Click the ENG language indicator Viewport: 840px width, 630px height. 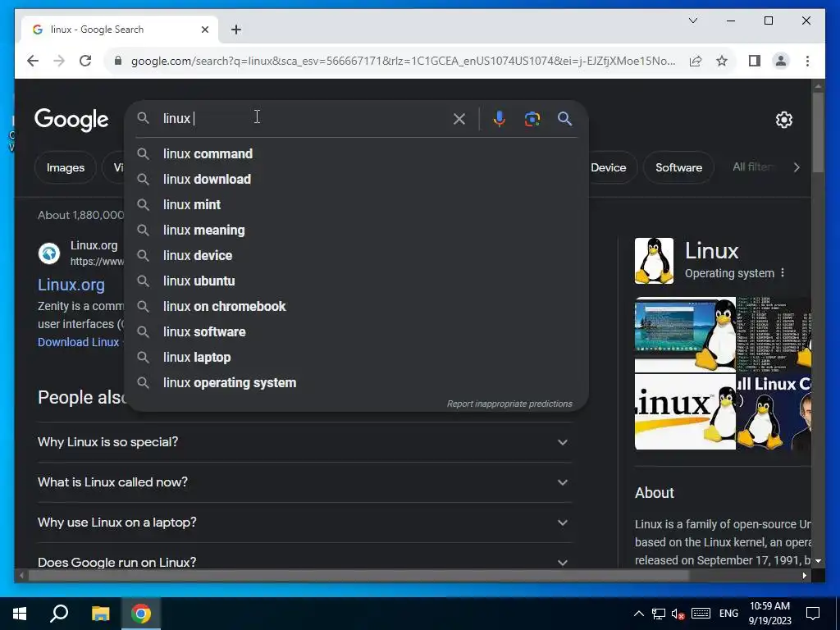coord(728,614)
